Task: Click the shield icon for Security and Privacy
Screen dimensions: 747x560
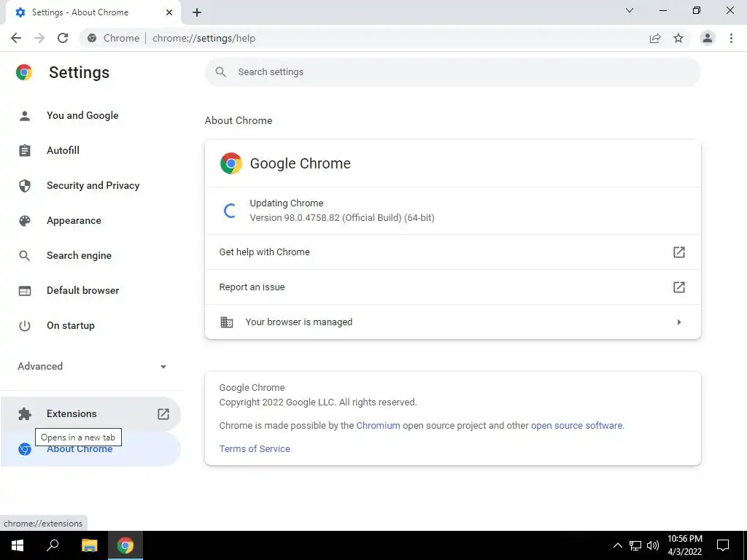Action: [25, 186]
